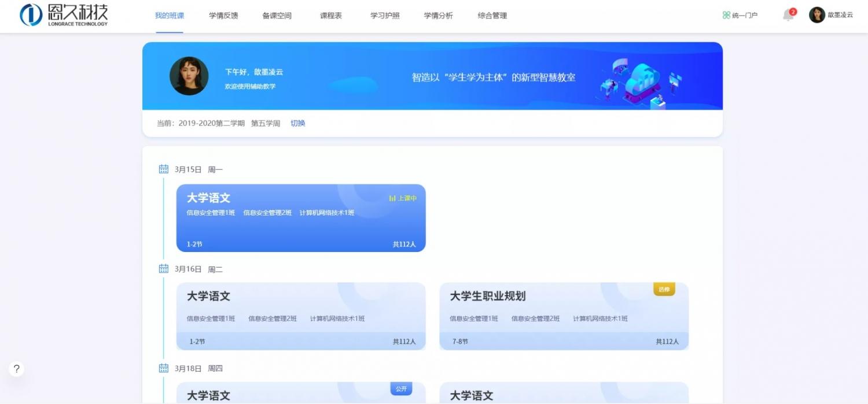Switch to 课程表 tab
This screenshot has width=868, height=404.
click(331, 16)
